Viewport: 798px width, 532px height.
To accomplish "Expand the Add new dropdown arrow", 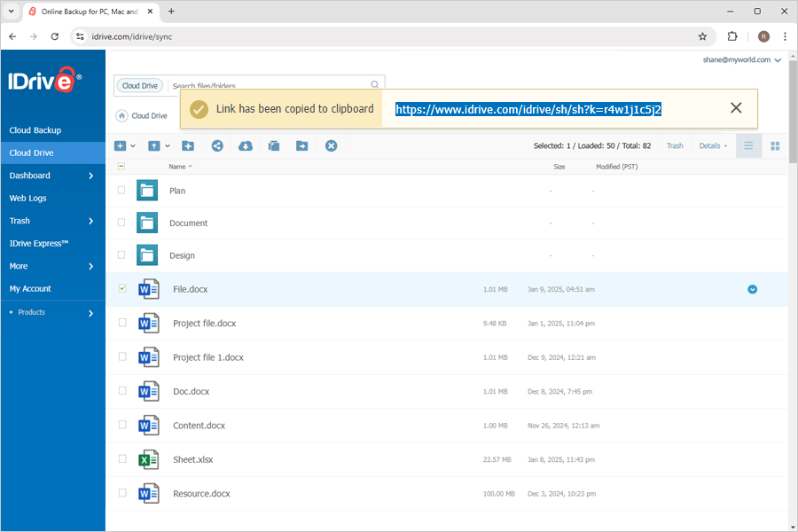I will point(133,146).
